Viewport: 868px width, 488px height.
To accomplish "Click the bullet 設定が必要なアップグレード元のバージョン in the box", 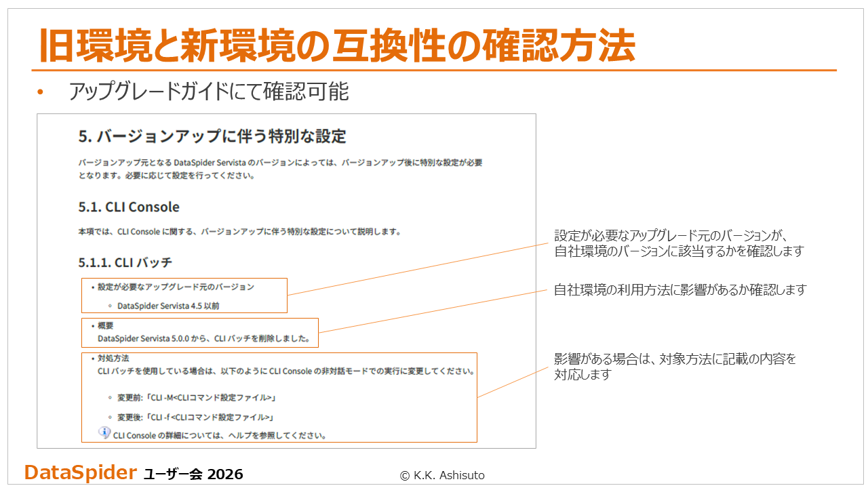I will (x=176, y=287).
